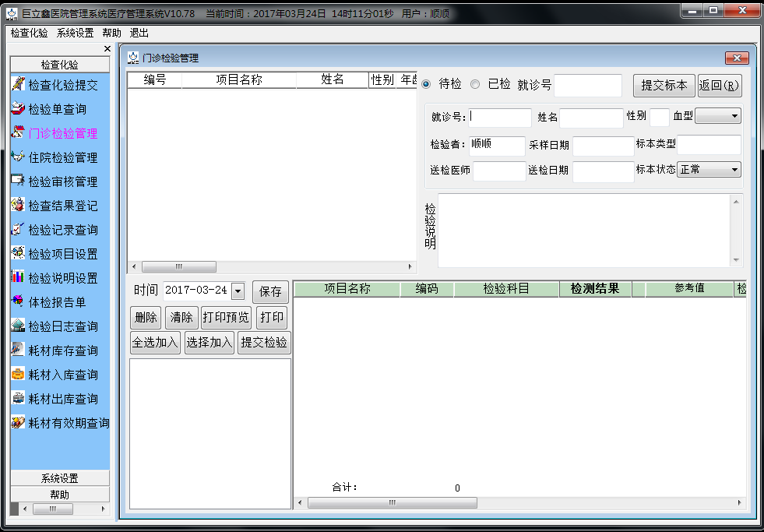Open the 时间 date picker dropdown
Screen dimensions: 764x532
238,291
